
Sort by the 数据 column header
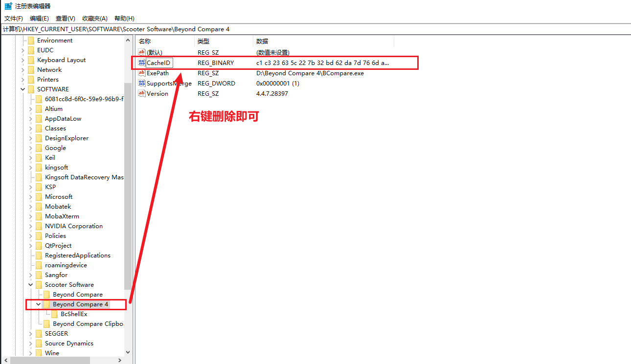(x=323, y=42)
